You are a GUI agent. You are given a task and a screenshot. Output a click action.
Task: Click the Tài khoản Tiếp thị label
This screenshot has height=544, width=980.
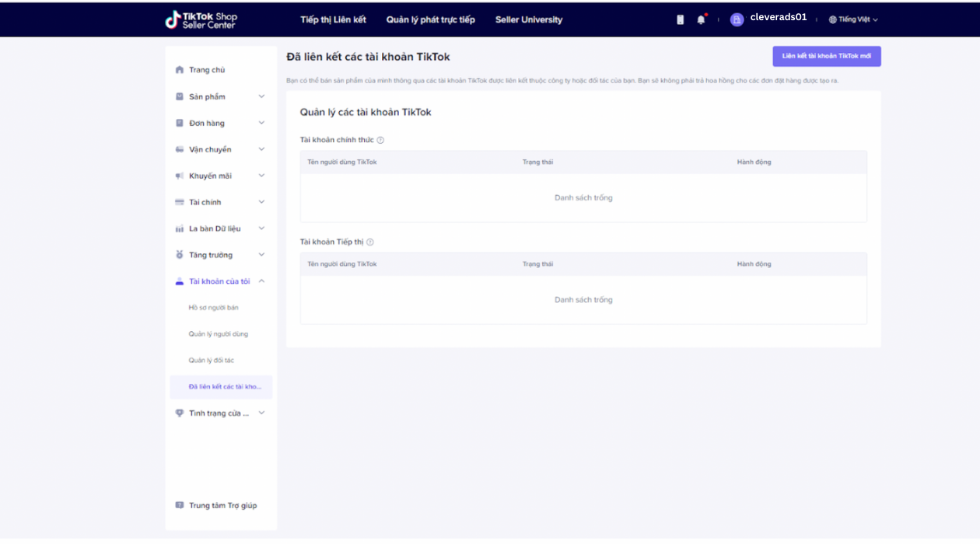pos(331,242)
